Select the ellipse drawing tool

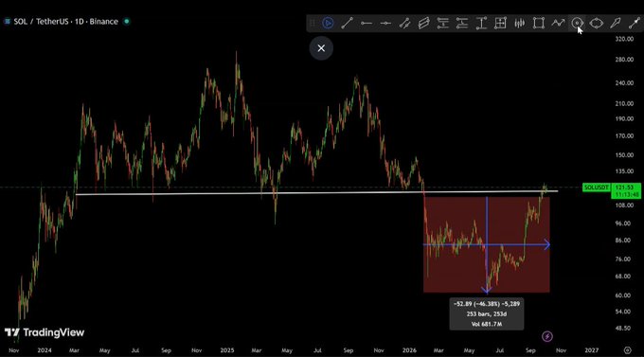(597, 24)
